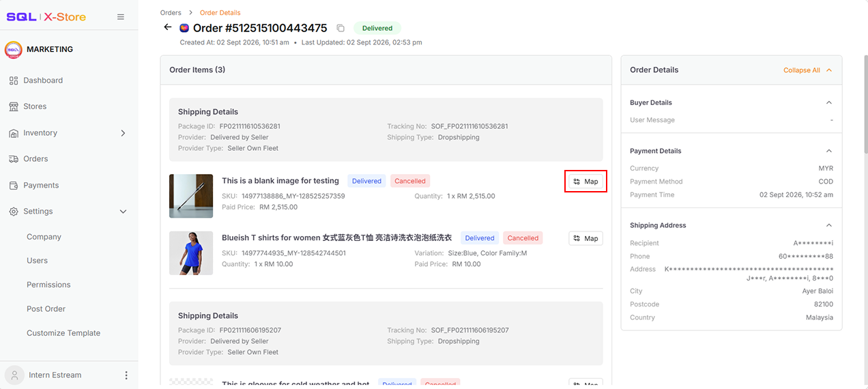Click the Settings gear icon
The width and height of the screenshot is (868, 389).
tap(14, 212)
